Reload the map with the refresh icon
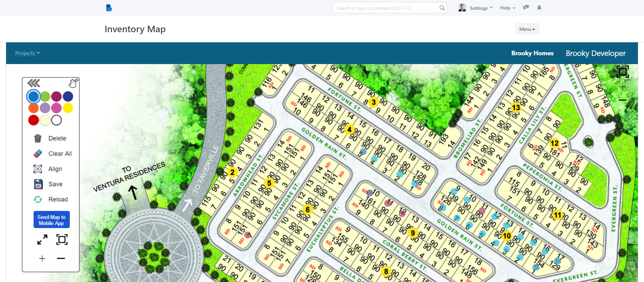 click(x=38, y=199)
